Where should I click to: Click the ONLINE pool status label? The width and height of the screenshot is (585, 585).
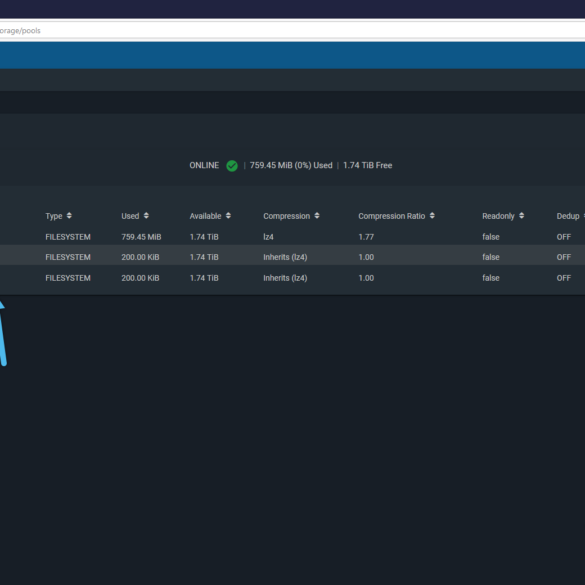tap(204, 165)
